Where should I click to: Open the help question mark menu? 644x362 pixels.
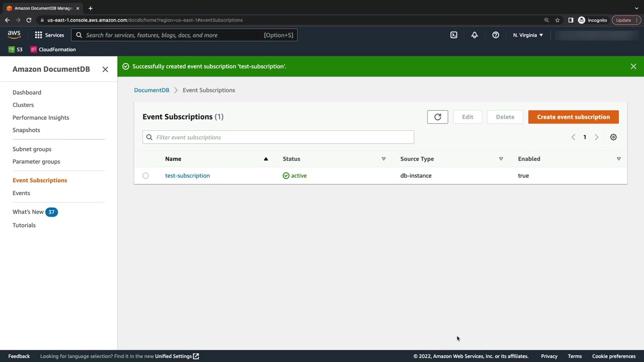click(x=496, y=35)
